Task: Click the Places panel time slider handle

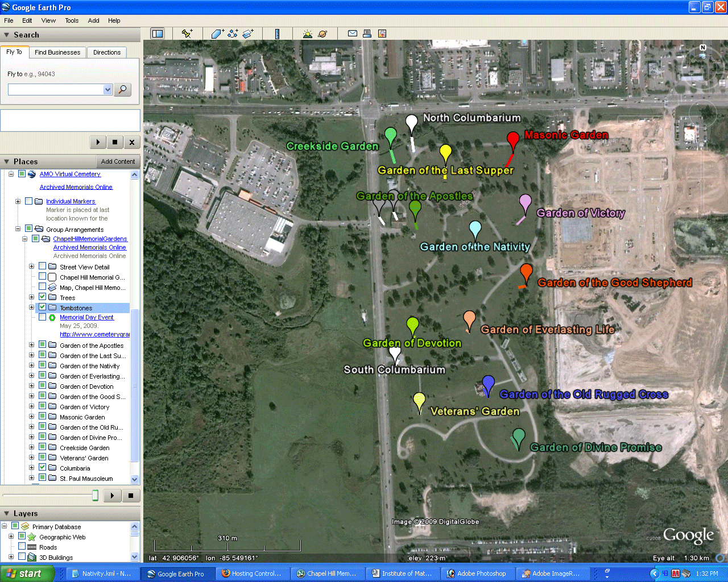Action: 96,496
